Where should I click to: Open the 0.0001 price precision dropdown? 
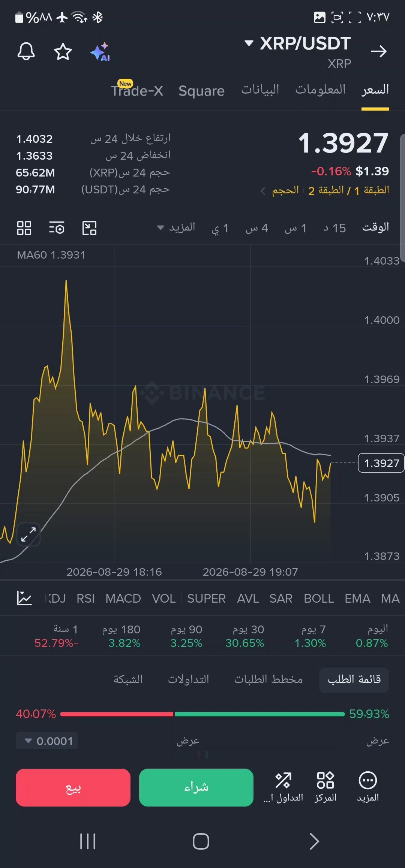pyautogui.click(x=47, y=741)
